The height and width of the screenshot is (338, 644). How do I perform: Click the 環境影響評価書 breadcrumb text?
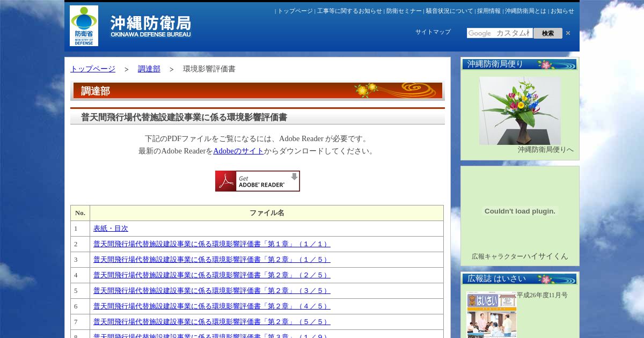209,69
